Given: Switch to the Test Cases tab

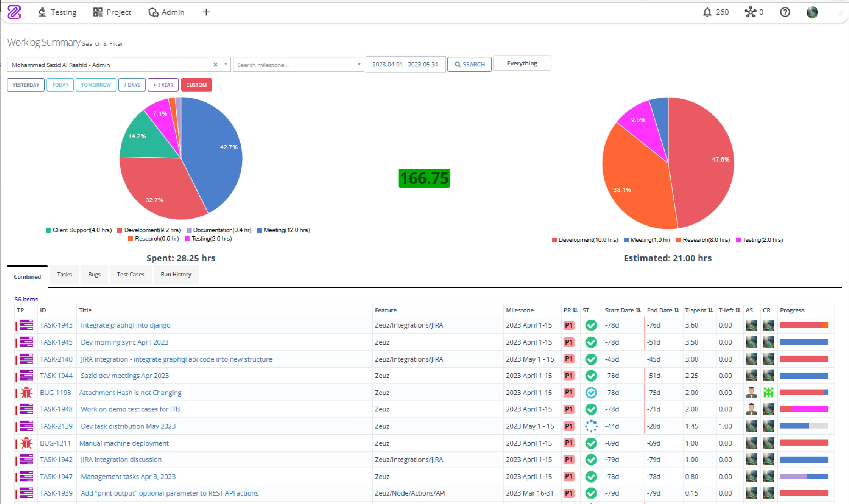Looking at the screenshot, I should 131,274.
